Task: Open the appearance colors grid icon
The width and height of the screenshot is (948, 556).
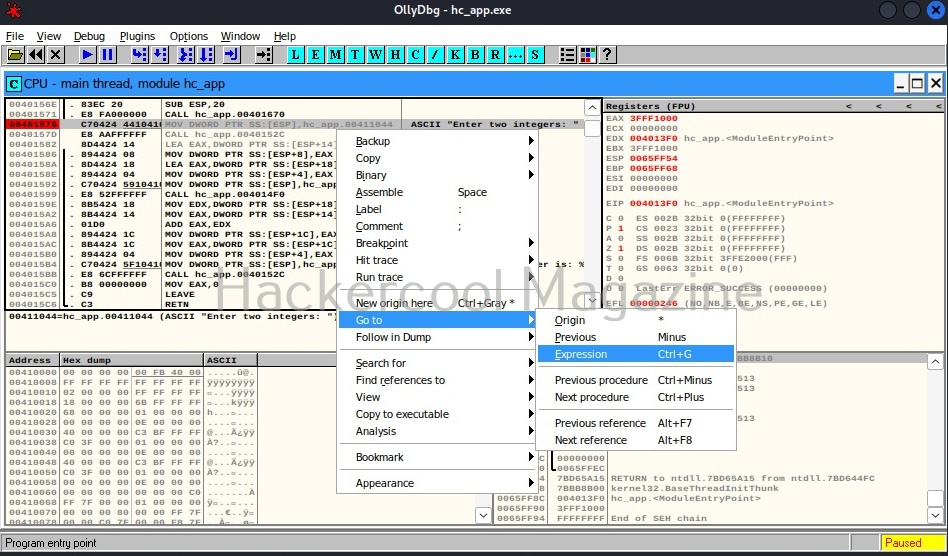Action: tap(587, 55)
